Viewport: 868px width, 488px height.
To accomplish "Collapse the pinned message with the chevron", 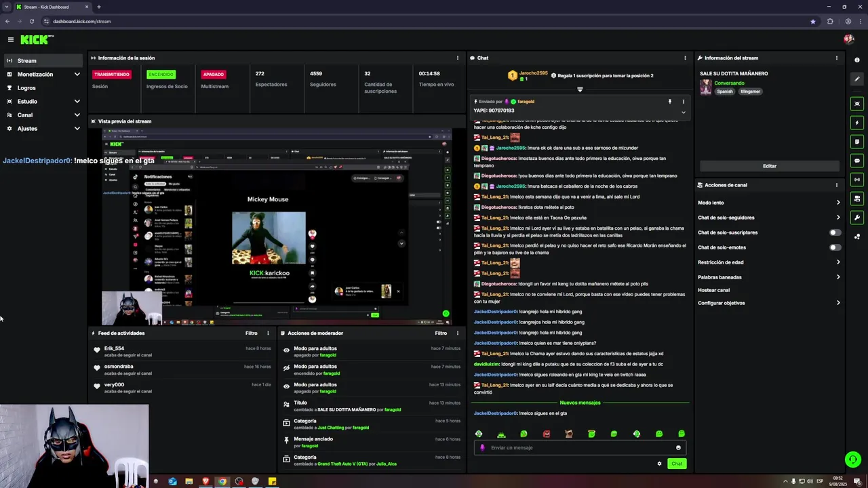I will coord(683,112).
